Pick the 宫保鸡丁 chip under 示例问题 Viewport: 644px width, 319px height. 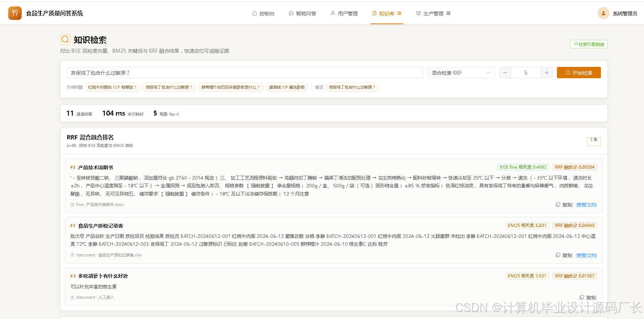point(169,87)
